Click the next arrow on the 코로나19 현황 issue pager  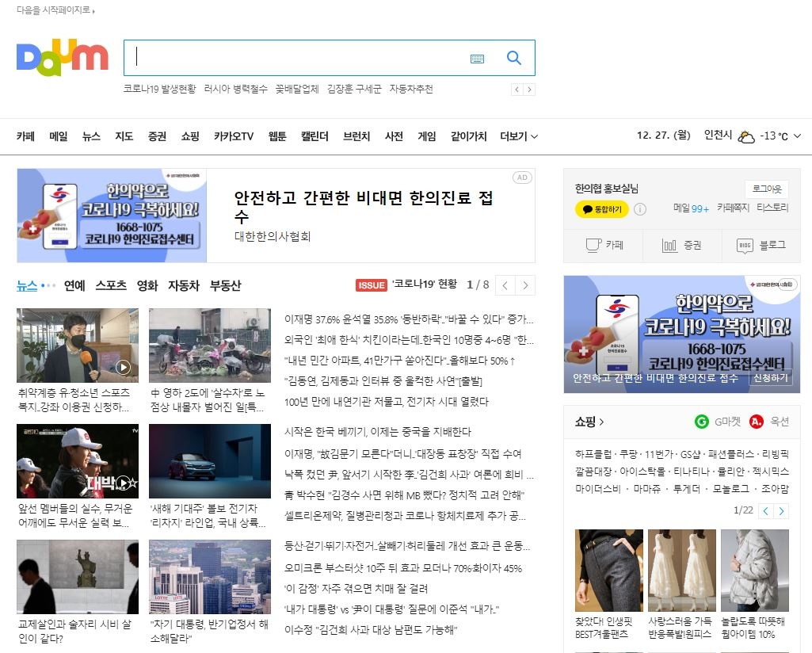click(x=526, y=284)
